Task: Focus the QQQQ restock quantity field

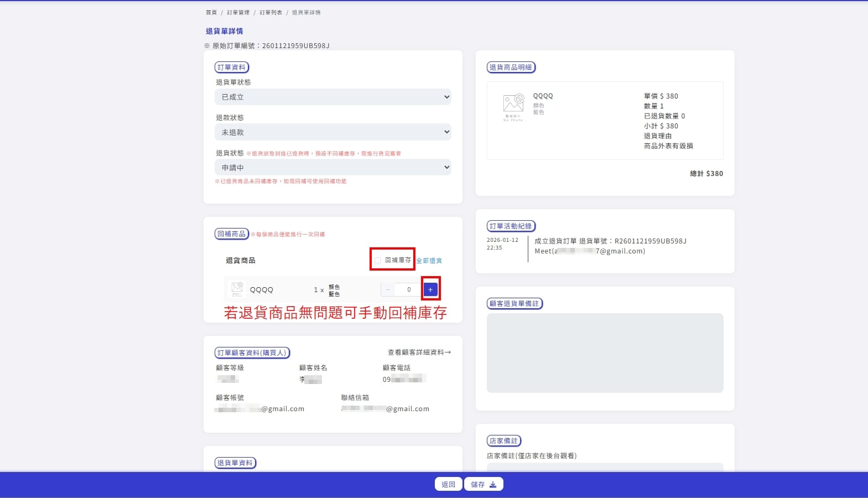Action: [x=409, y=289]
